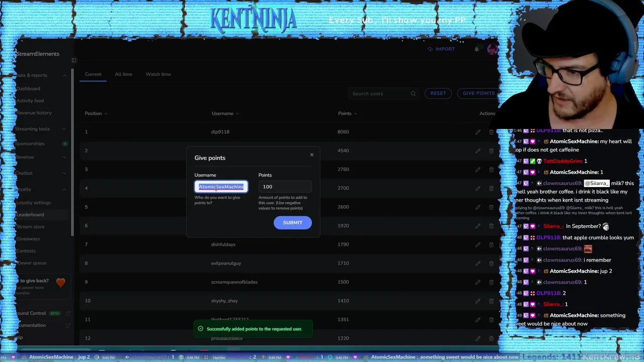
Task: Expand the Revenue section
Action: click(x=64, y=157)
